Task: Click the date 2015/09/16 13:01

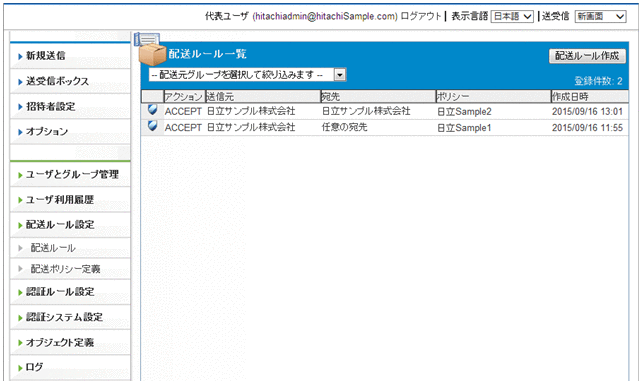Action: pyautogui.click(x=587, y=112)
